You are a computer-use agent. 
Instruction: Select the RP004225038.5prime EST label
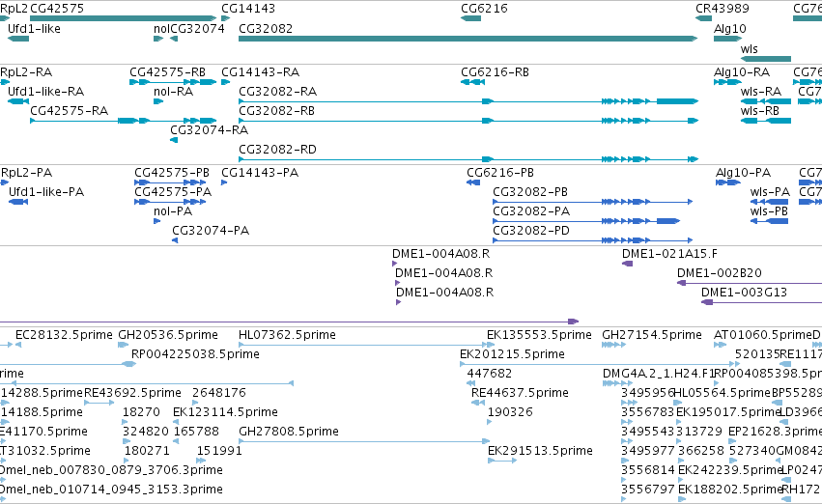[195, 354]
